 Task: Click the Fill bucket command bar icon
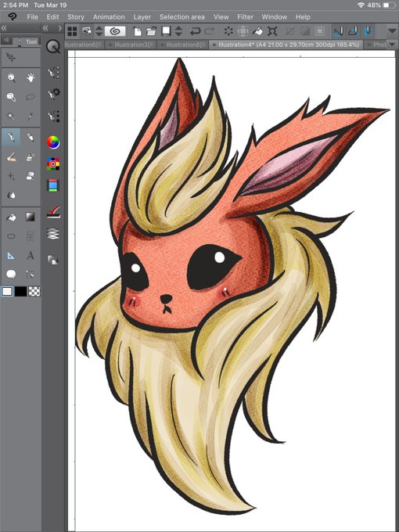coord(258,31)
